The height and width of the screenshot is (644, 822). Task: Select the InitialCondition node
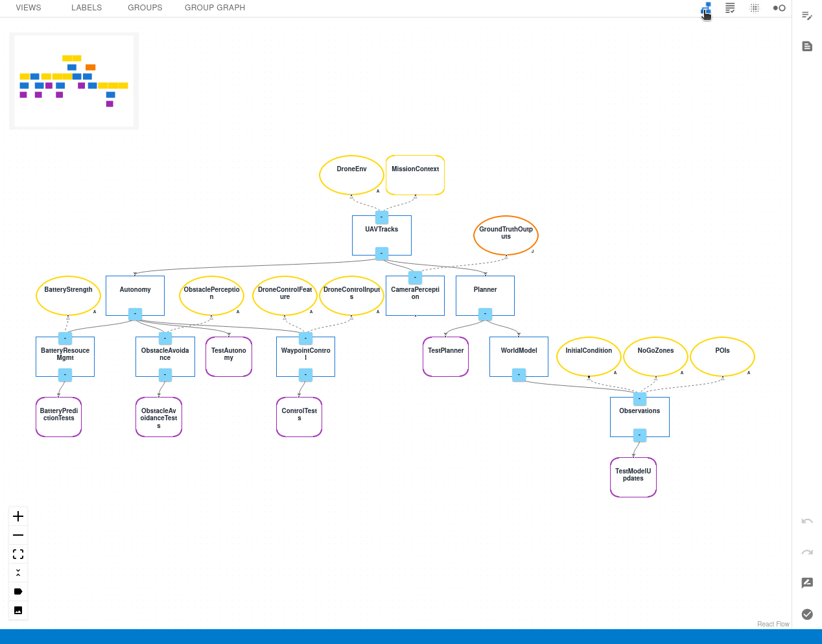click(589, 357)
